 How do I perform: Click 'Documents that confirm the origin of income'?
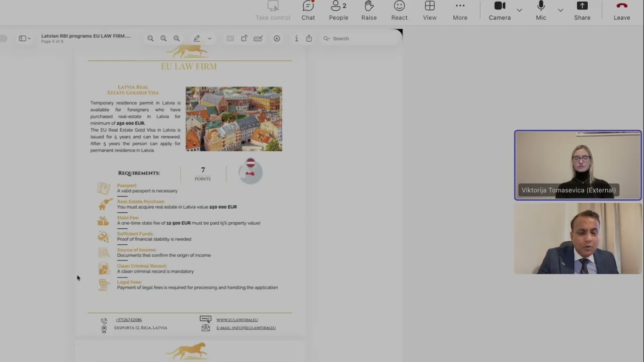click(x=164, y=255)
